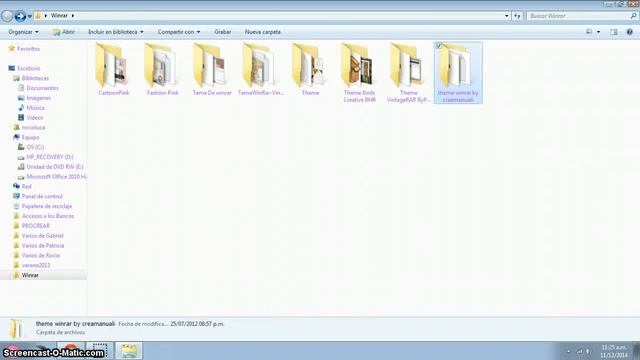Click the Buscar Winrar search field

coord(578,16)
